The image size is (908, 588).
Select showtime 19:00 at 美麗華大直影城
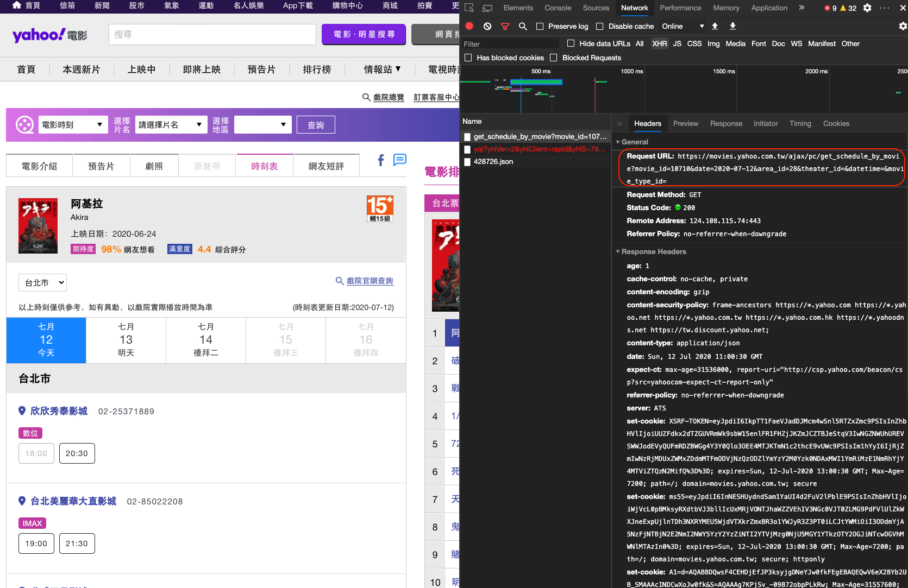36,543
